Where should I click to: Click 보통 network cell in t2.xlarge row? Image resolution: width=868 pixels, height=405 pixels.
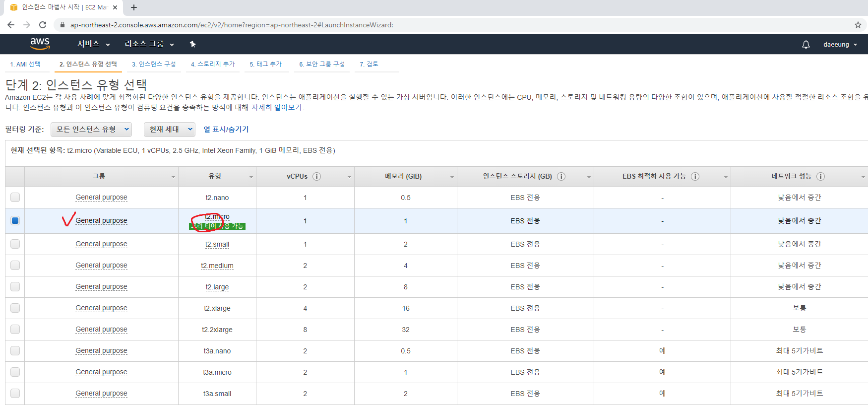(x=800, y=308)
